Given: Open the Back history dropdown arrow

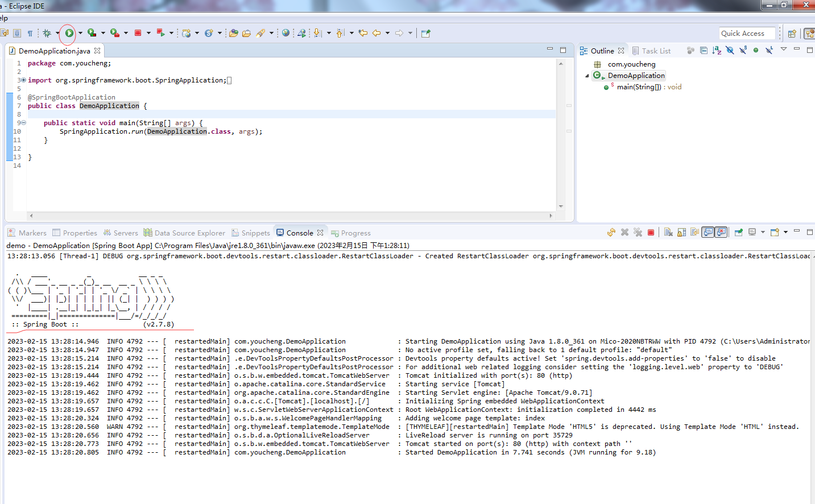Looking at the screenshot, I should tap(387, 33).
